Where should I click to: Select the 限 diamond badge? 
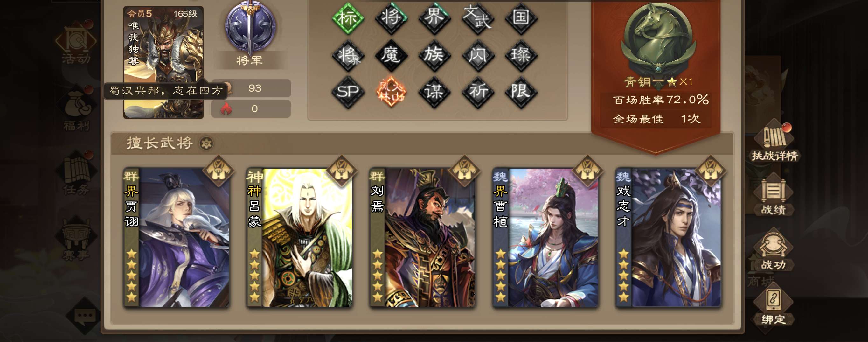pyautogui.click(x=521, y=92)
